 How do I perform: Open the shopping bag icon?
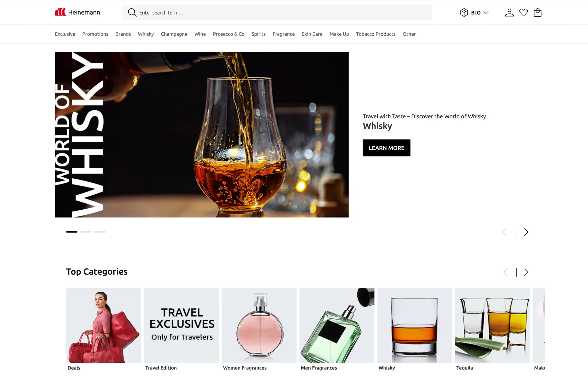[x=537, y=13]
